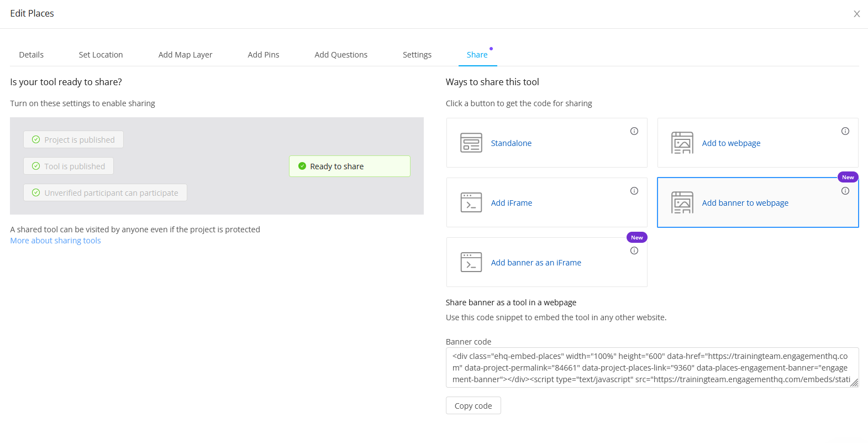
Task: Select the Add Pins tab
Action: 264,55
